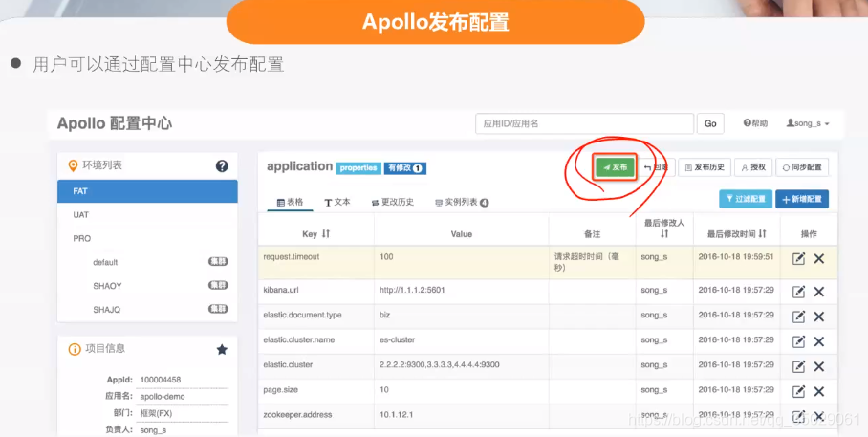Click the value 2.2.2.2:9300,3.3.3.3,4.4.4.4:9300
The width and height of the screenshot is (868, 437).
pos(440,364)
